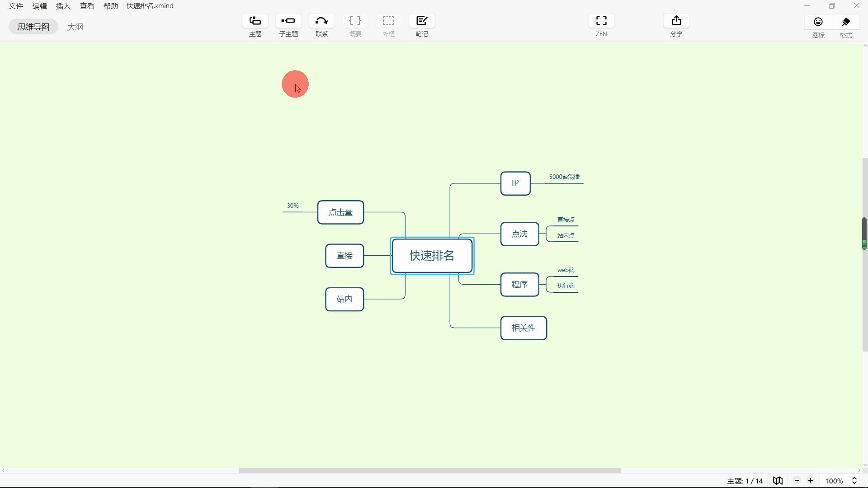Select the IP topic node
Viewport: 868px width, 488px height.
pos(515,183)
